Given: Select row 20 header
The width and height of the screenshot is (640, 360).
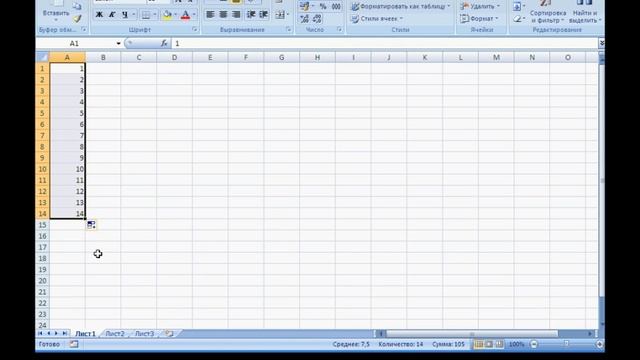Looking at the screenshot, I should [x=42, y=281].
